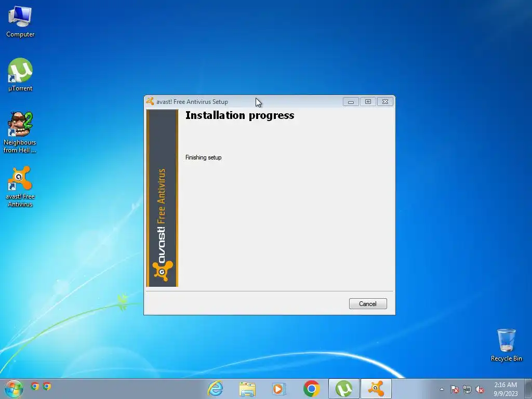Open Action Center flag icon
Screen dimensions: 532x399
pyautogui.click(x=455, y=390)
